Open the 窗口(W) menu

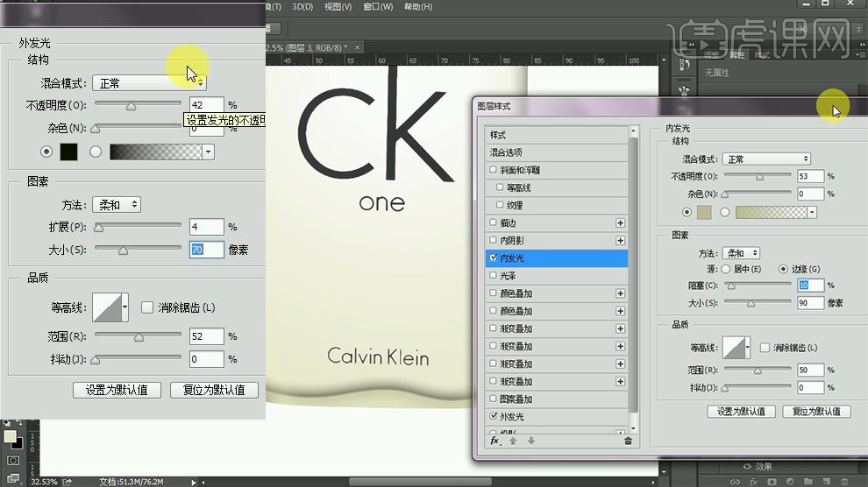click(x=378, y=7)
